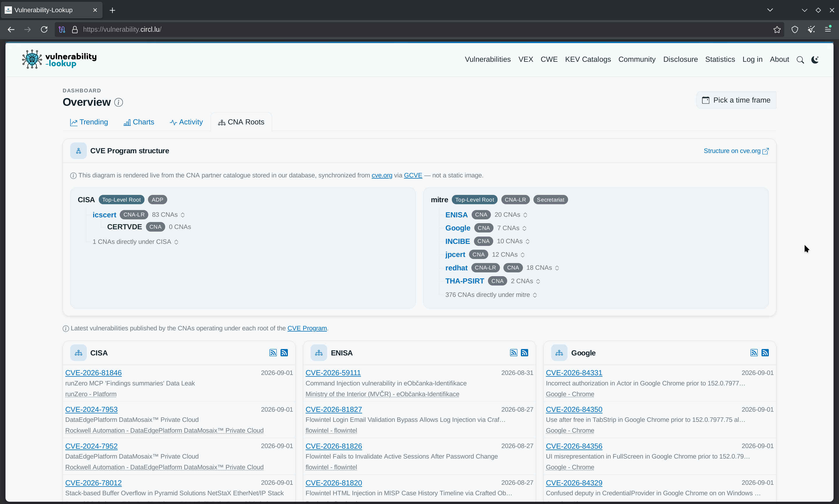The height and width of the screenshot is (504, 839).
Task: Click the extensions sparkle icon in toolbar
Action: 811,29
